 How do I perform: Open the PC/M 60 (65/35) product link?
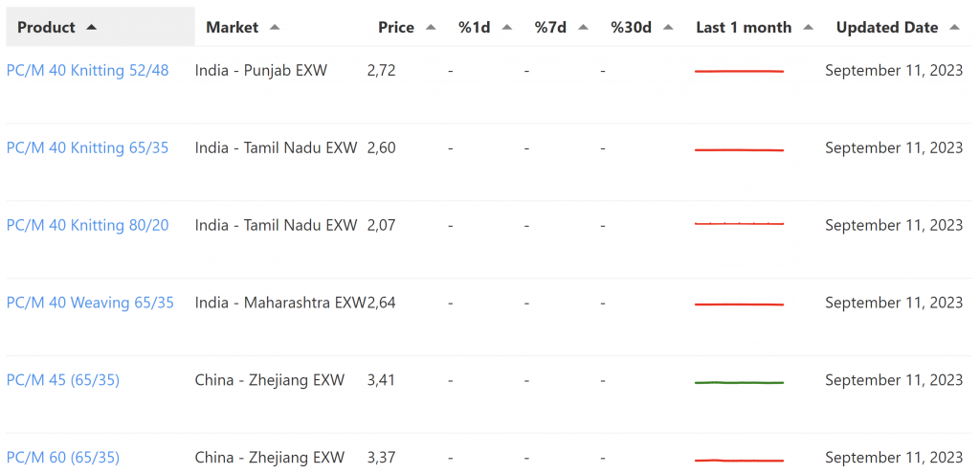point(63,458)
